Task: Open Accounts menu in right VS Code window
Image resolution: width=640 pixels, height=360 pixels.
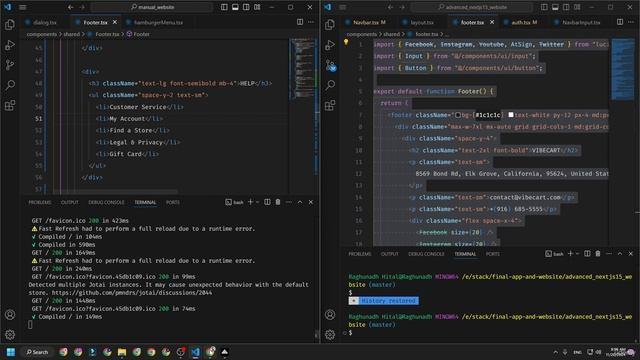Action: tap(330, 315)
